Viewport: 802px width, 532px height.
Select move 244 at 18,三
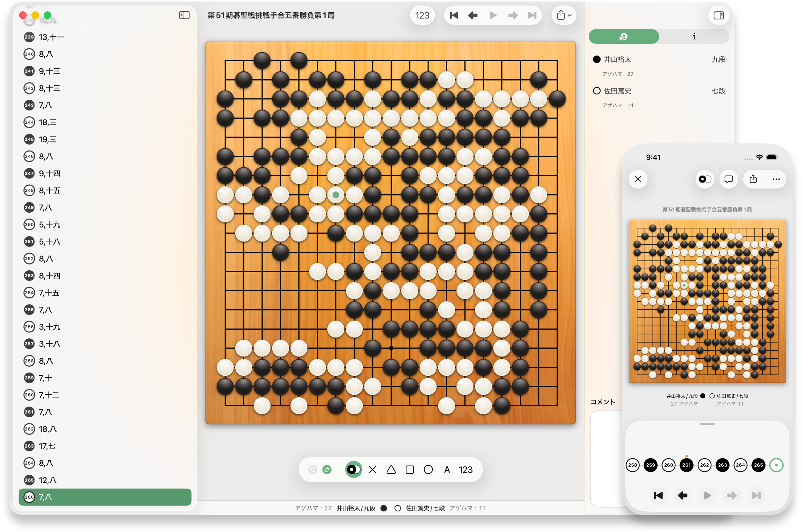(x=105, y=122)
